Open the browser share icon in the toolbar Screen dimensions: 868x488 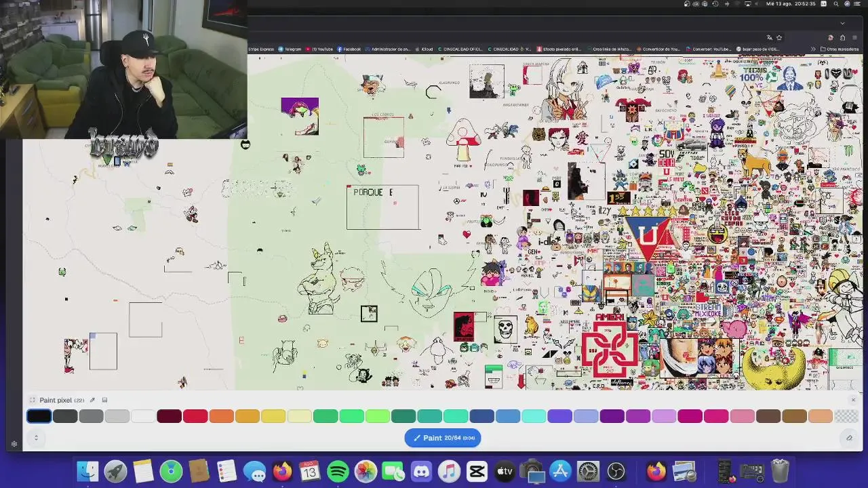click(842, 37)
